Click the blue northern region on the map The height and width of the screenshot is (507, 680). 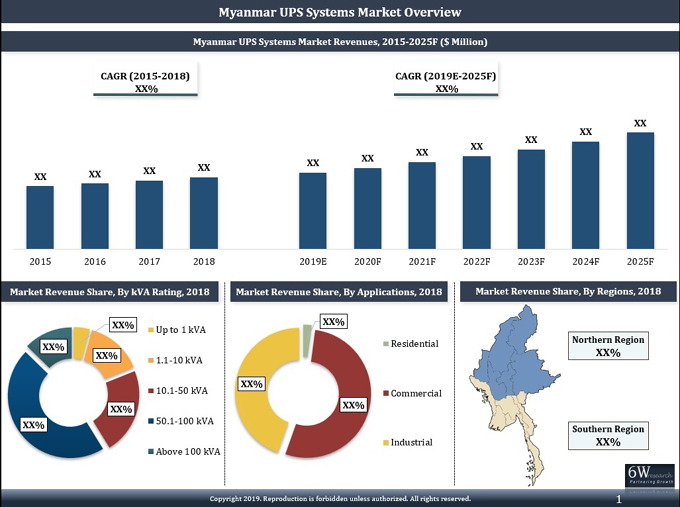tap(516, 351)
